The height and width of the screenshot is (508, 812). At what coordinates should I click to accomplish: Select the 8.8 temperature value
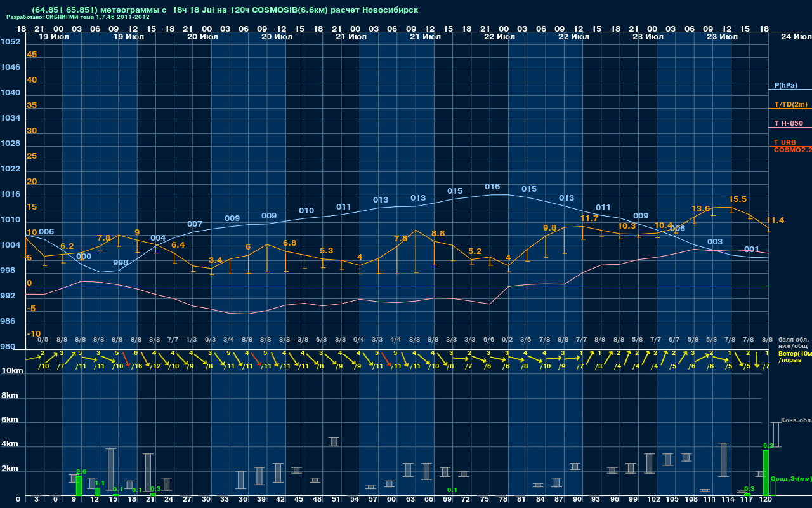pyautogui.click(x=438, y=234)
